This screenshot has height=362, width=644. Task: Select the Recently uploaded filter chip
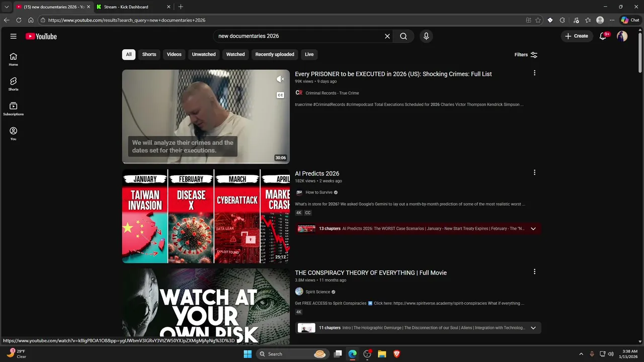(x=275, y=54)
